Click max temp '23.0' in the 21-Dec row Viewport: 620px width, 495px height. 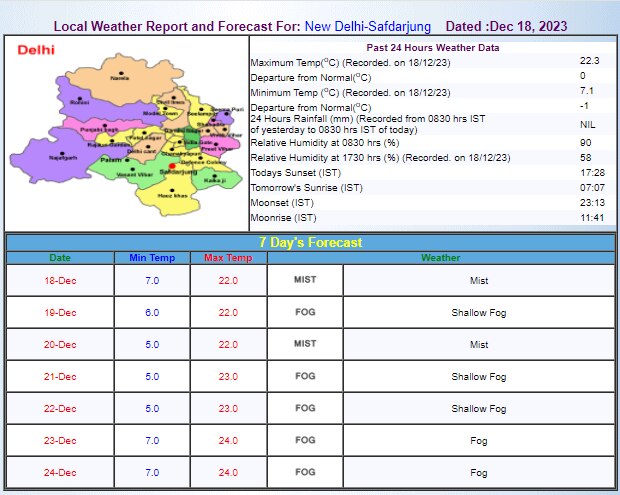[228, 377]
